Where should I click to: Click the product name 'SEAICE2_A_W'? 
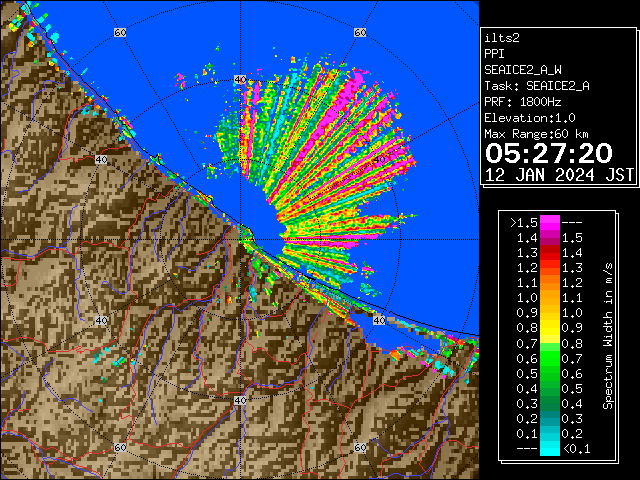[523, 70]
